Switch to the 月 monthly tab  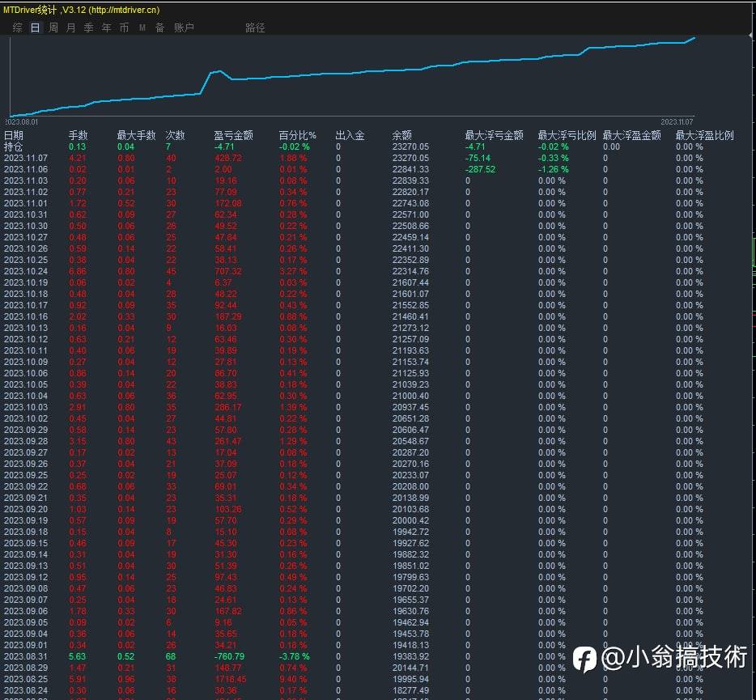coord(71,28)
